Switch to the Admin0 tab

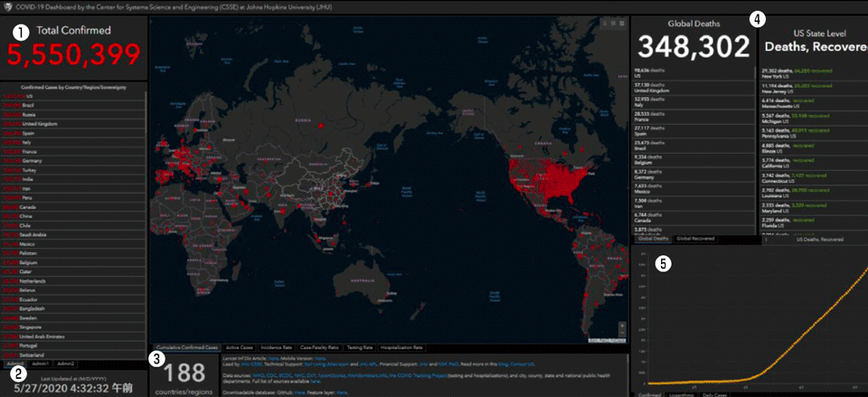point(14,364)
